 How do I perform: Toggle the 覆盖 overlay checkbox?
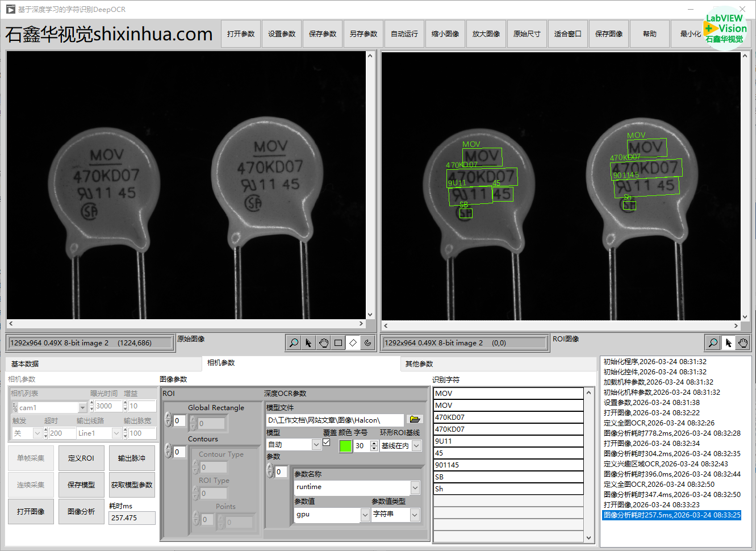(327, 443)
